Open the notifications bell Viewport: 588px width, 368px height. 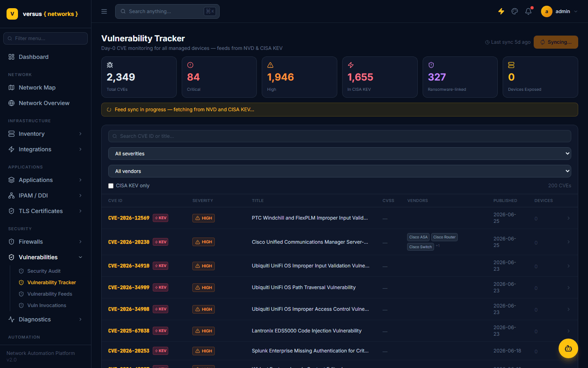tap(528, 11)
